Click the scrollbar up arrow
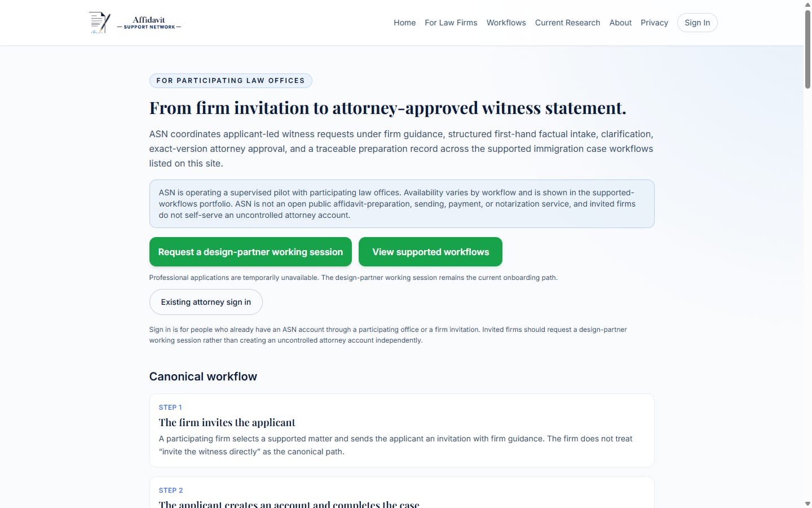 (x=807, y=5)
